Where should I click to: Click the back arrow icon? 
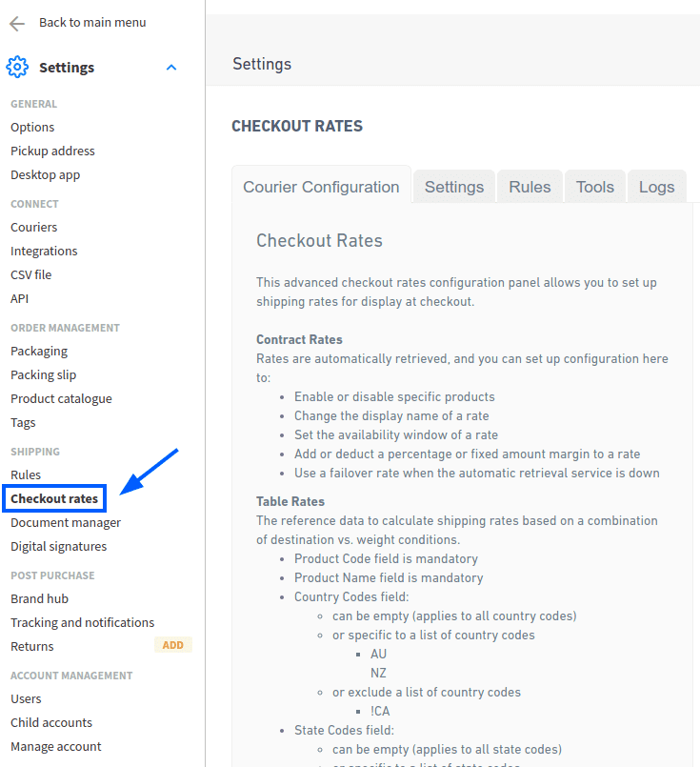15,22
